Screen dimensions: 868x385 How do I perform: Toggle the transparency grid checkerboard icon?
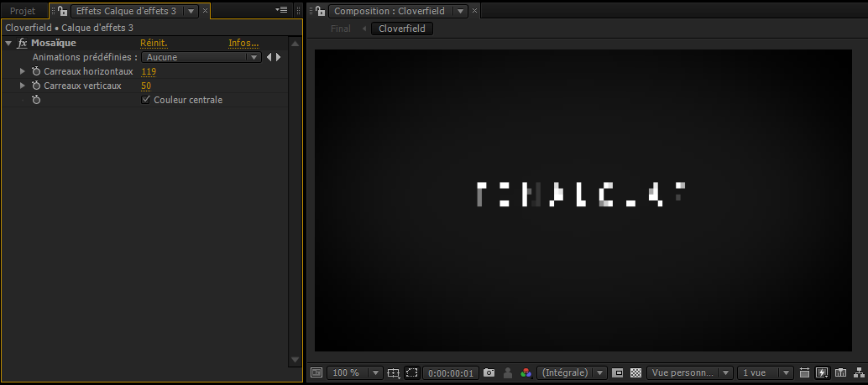[636, 372]
